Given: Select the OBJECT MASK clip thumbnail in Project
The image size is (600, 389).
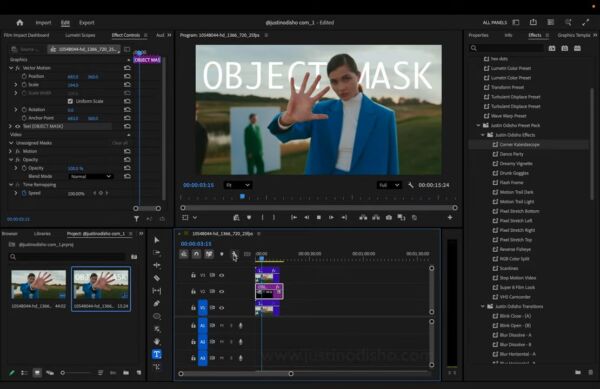Looking at the screenshot, I should pos(101,285).
